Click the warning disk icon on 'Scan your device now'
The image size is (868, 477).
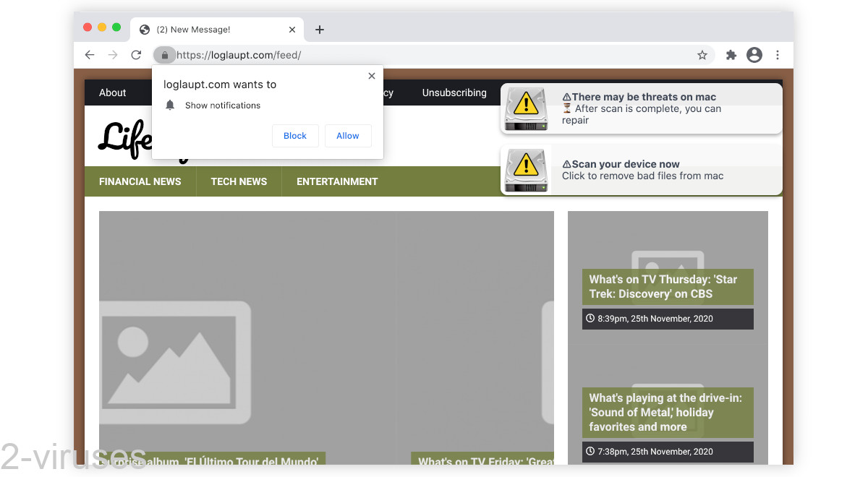tap(526, 170)
